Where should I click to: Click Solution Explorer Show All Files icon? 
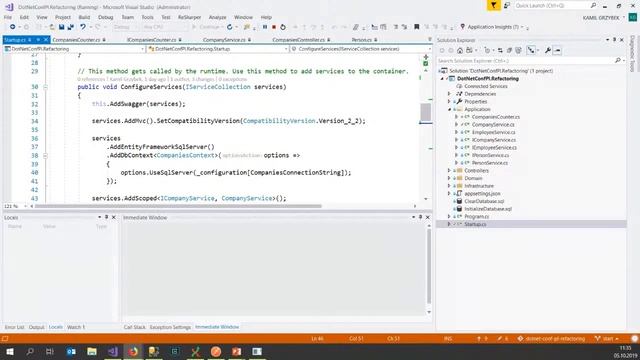[518, 50]
